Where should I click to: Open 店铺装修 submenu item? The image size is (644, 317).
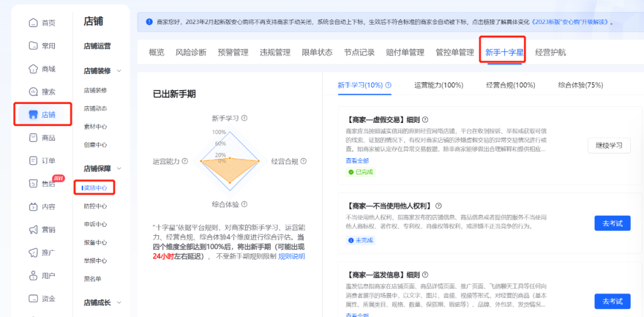click(x=95, y=90)
